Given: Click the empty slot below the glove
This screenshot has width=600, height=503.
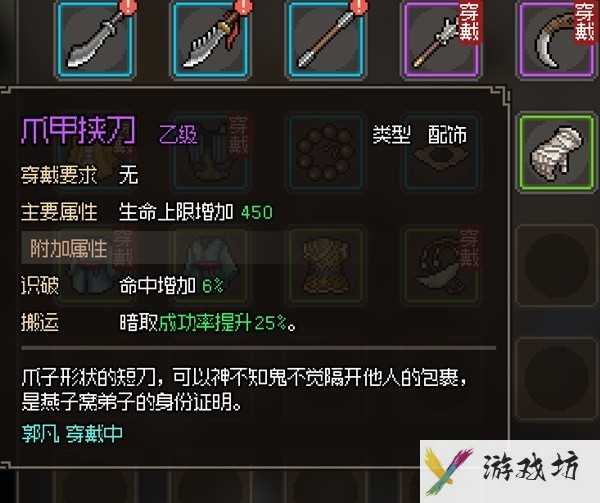Looking at the screenshot, I should tap(557, 265).
